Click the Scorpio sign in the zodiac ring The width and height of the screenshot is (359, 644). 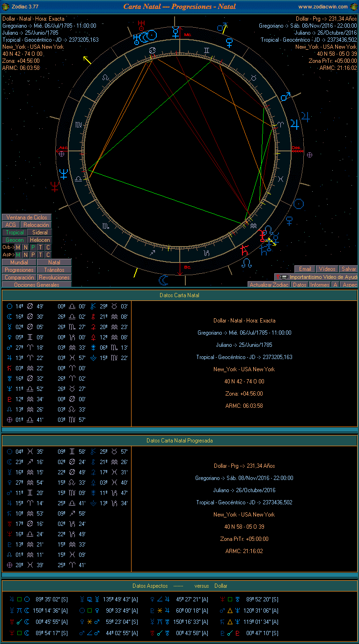107,226
